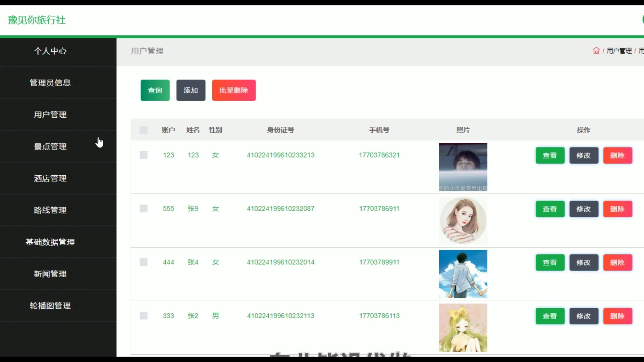Click 修改 for user 张9
This screenshot has height=362, width=644.
pos(584,209)
